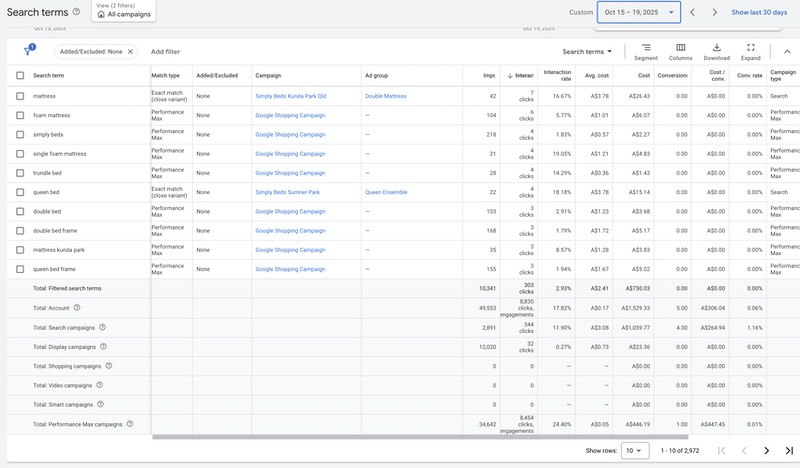Collapse the chart with the chevron-up icon
This screenshot has height=468, width=800.
click(787, 52)
